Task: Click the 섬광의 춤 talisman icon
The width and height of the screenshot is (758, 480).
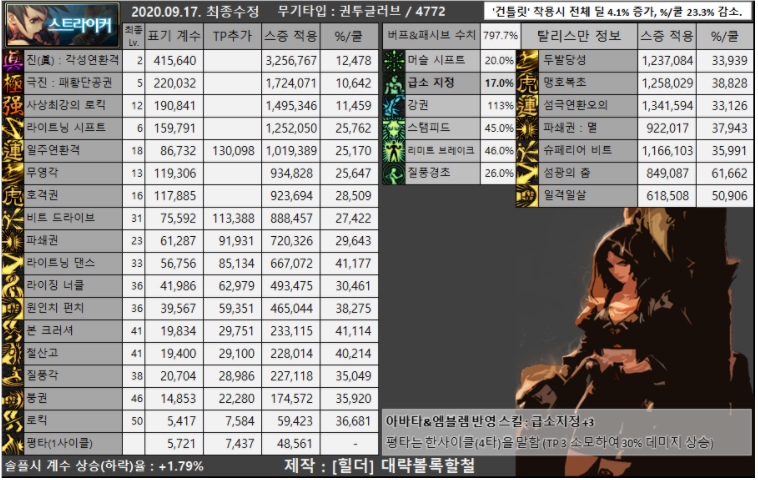Action: (x=527, y=173)
